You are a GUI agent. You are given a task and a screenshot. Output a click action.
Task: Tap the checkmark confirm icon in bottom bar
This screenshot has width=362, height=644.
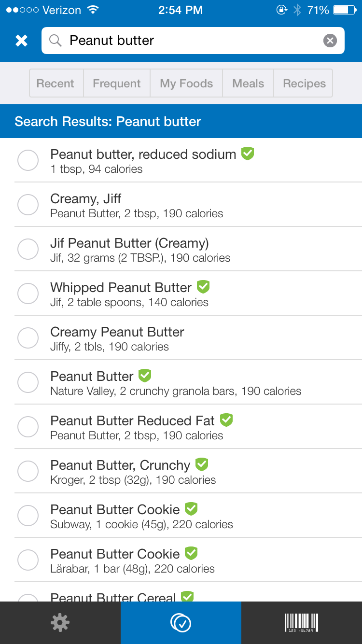181,623
